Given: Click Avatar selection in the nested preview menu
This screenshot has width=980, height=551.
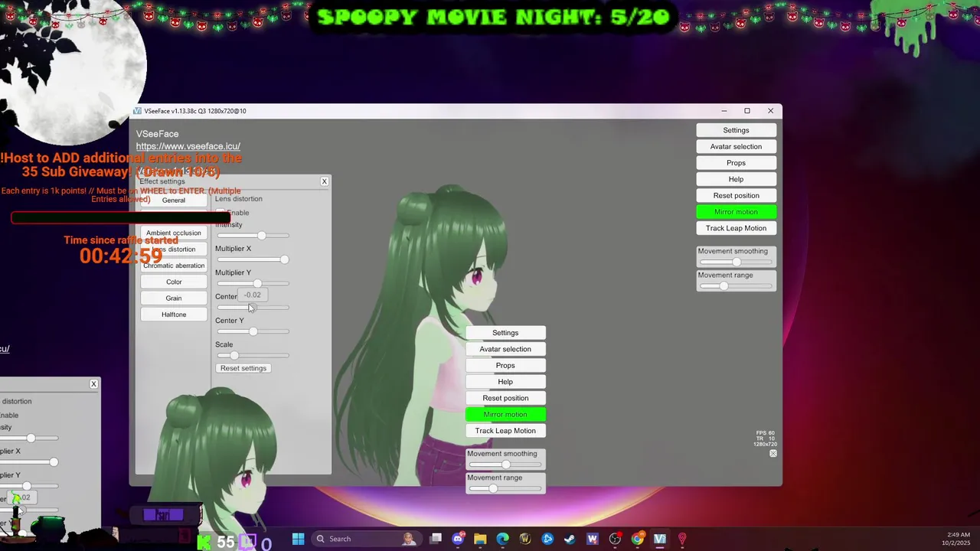Looking at the screenshot, I should click(x=505, y=349).
